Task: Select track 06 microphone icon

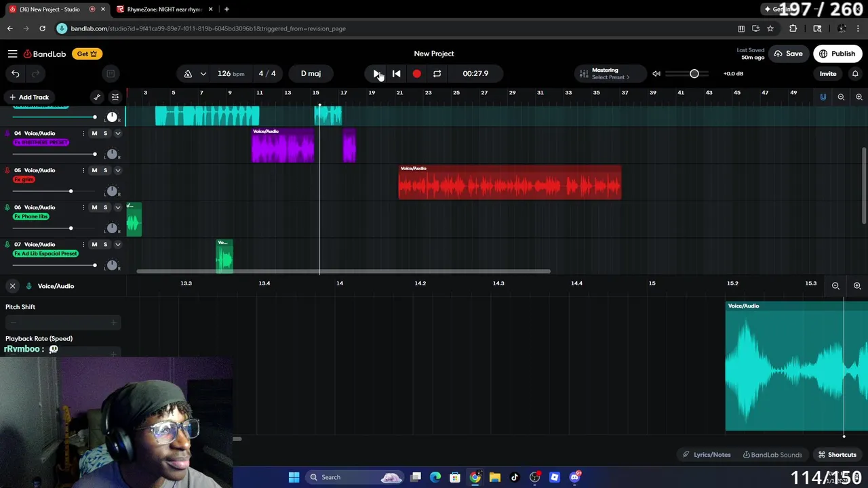Action: (7, 207)
